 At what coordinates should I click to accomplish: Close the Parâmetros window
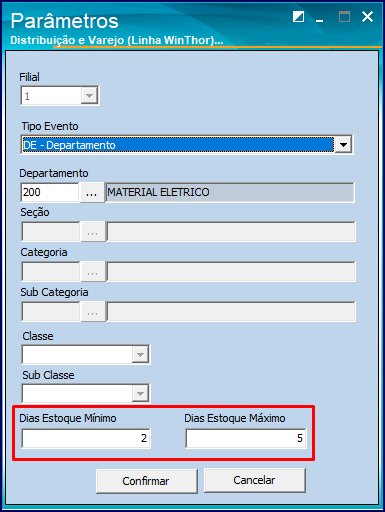click(367, 16)
